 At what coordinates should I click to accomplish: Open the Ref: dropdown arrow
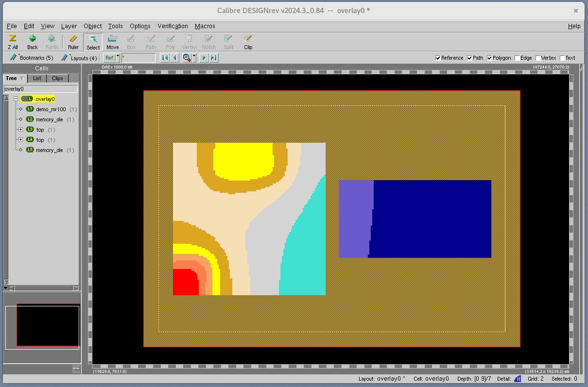coord(118,58)
